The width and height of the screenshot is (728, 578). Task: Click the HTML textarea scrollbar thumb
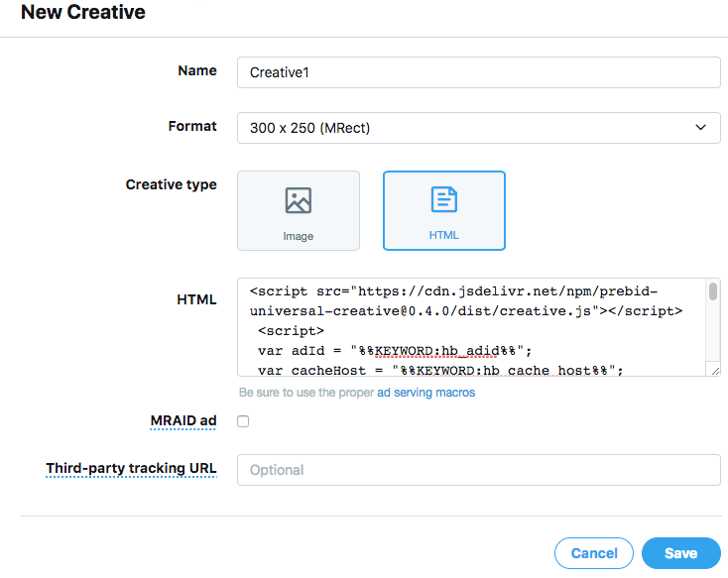[713, 291]
